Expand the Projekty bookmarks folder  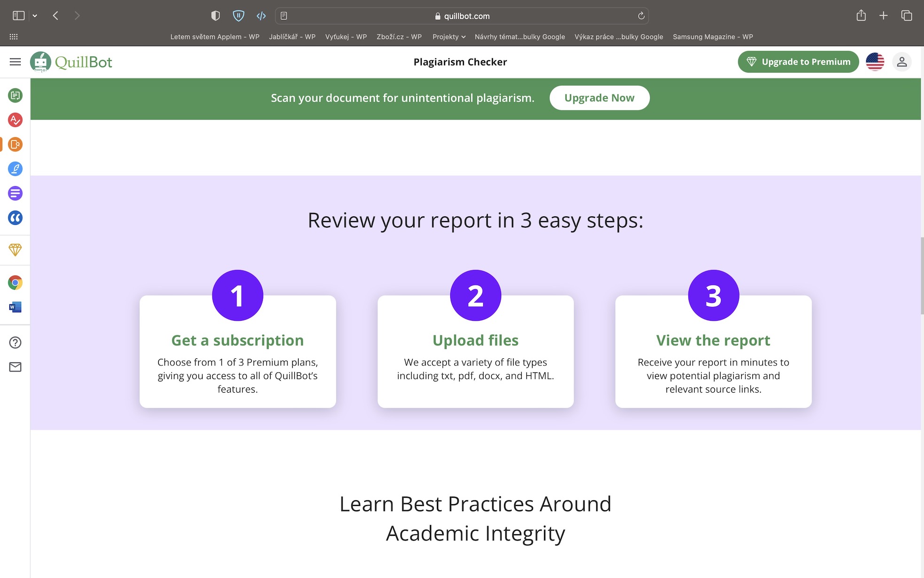pyautogui.click(x=449, y=37)
